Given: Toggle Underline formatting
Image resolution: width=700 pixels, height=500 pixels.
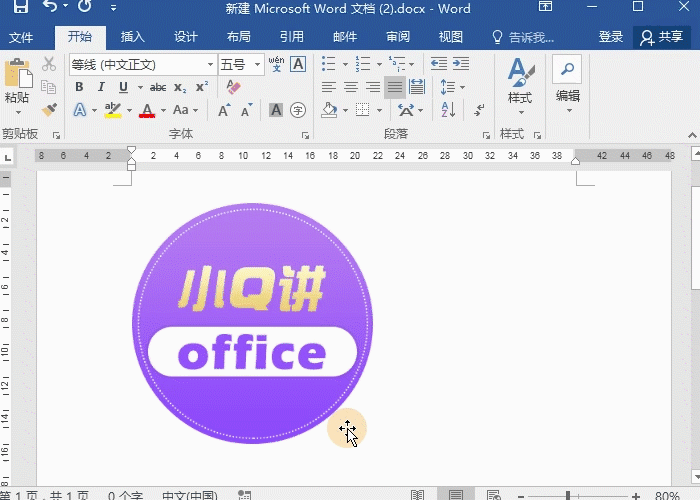Looking at the screenshot, I should point(123,87).
